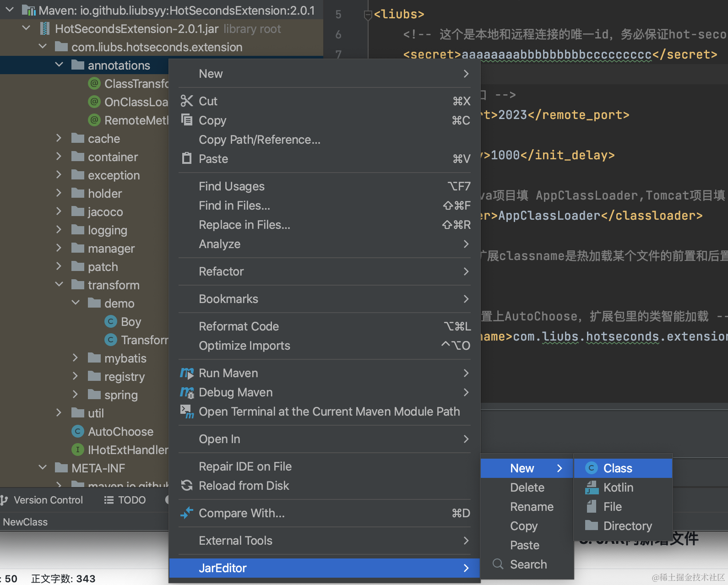Image resolution: width=728 pixels, height=585 pixels.
Task: Click the Search magnifier icon in JarEditor submenu
Action: click(x=498, y=564)
